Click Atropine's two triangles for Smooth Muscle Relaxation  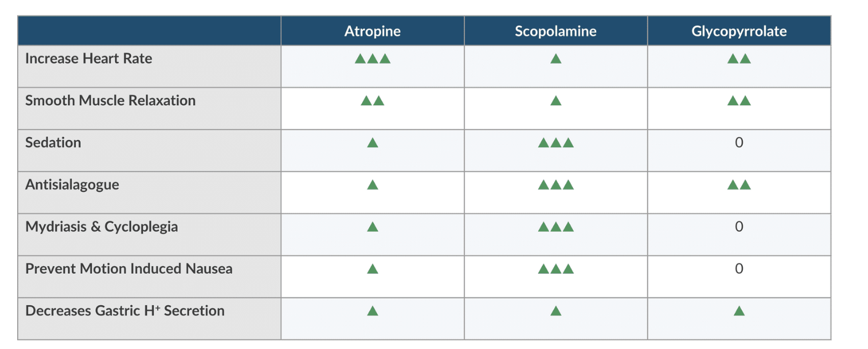(x=373, y=101)
